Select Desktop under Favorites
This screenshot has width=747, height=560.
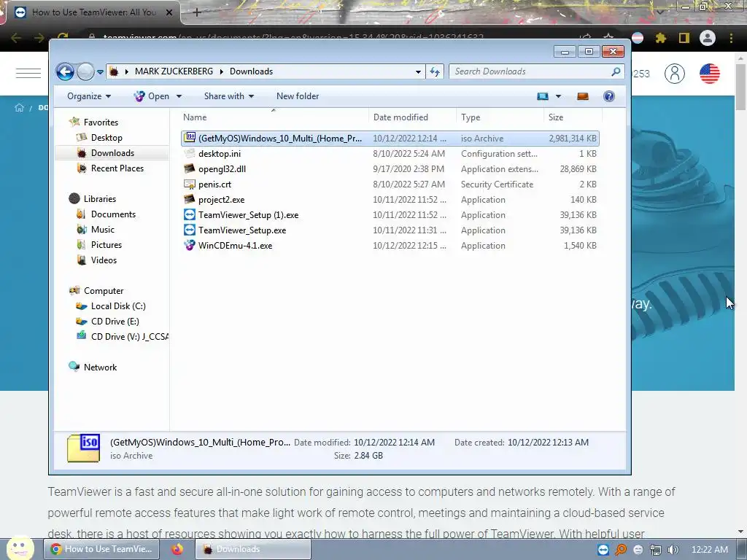point(107,138)
